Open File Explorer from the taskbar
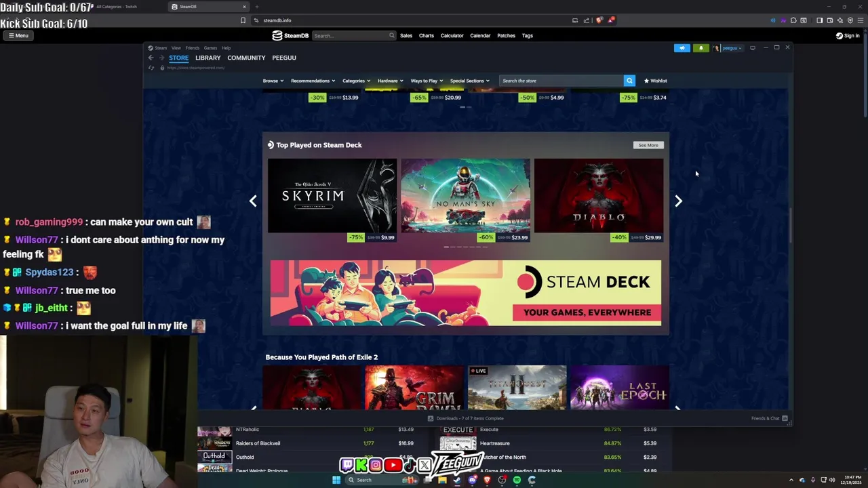Image resolution: width=868 pixels, height=488 pixels. pos(442,480)
